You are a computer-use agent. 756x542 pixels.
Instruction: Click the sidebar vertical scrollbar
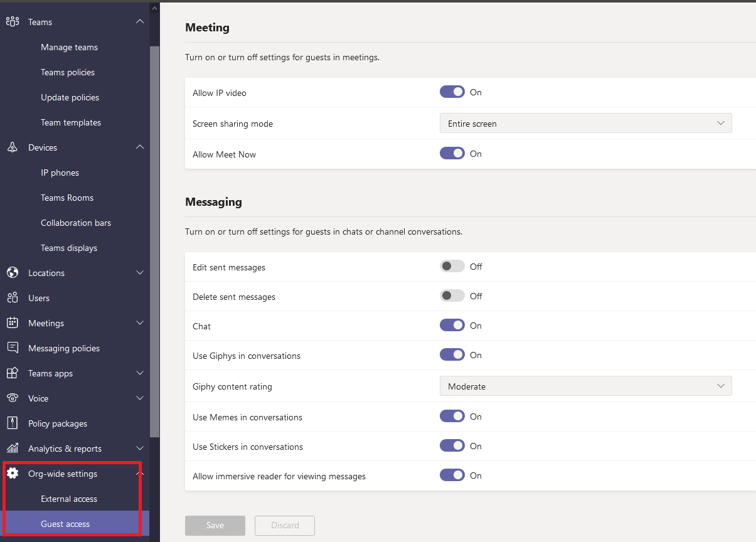pyautogui.click(x=155, y=242)
